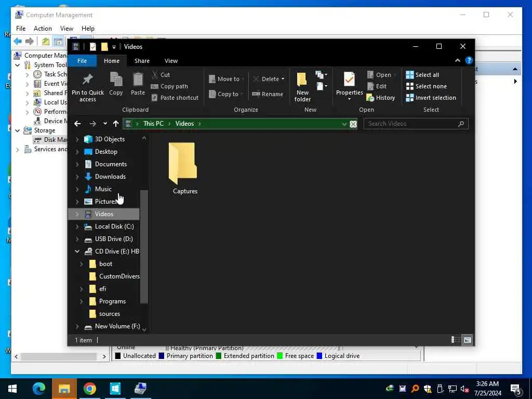Screen dimensions: 532x399
Task: Click Select all in ribbon
Action: click(x=422, y=75)
